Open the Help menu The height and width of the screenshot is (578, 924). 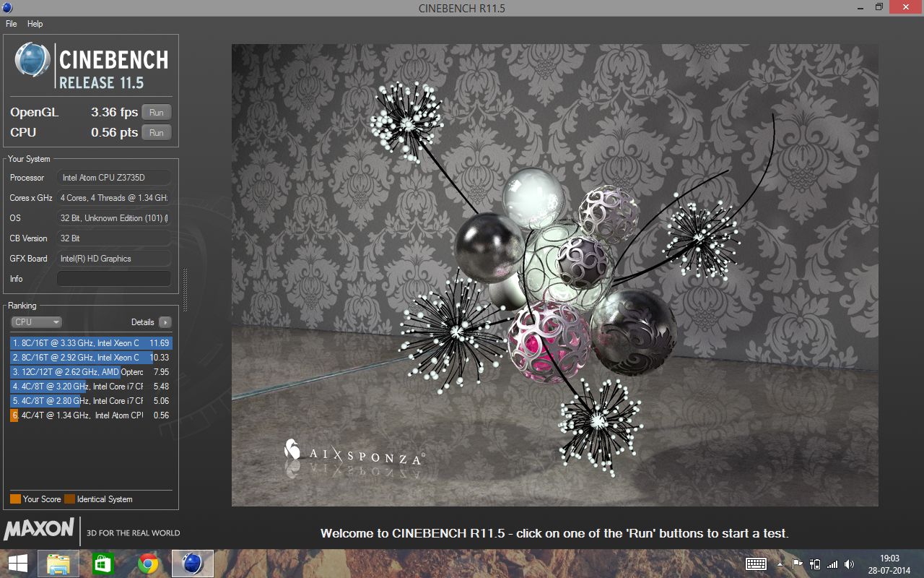pos(35,24)
